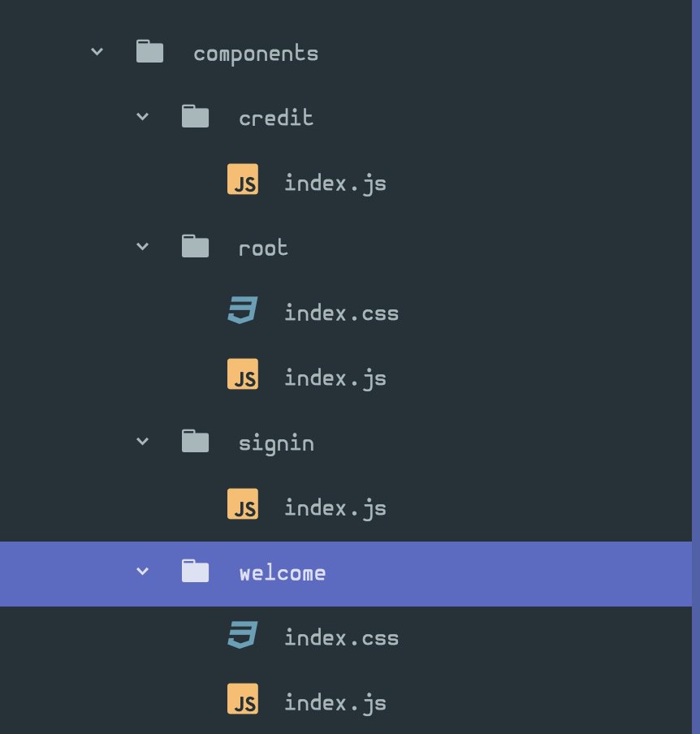This screenshot has width=700, height=734.
Task: Click the components folder label
Action: coord(256,54)
